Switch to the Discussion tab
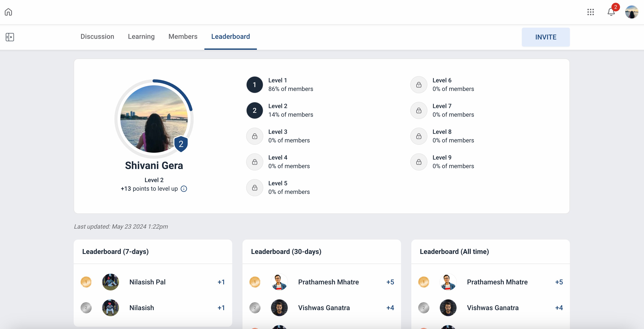 pos(97,36)
